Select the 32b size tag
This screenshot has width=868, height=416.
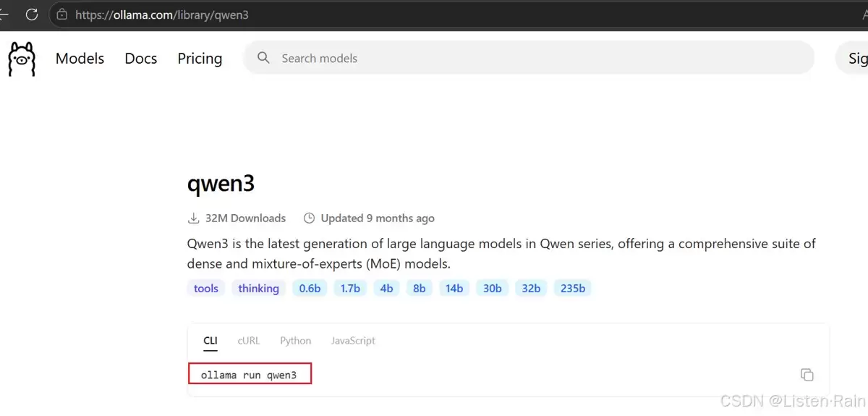point(531,288)
